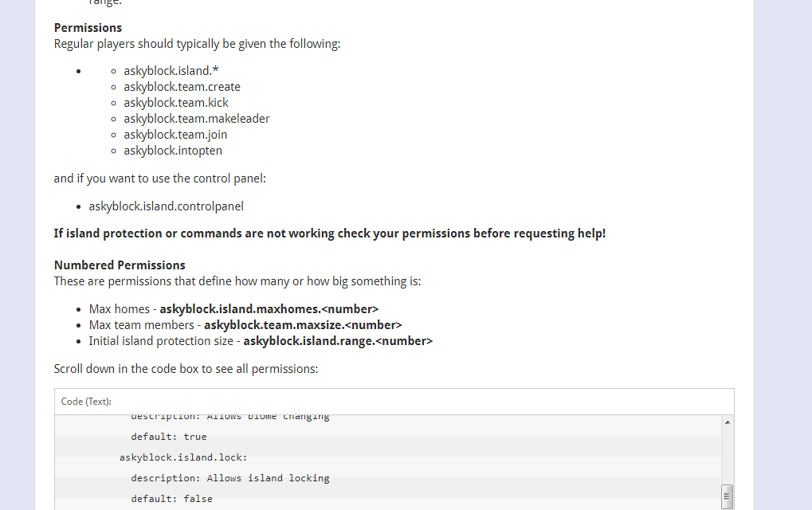This screenshot has height=510, width=812.
Task: Click the code box scroll-up arrow
Action: pyautogui.click(x=728, y=422)
